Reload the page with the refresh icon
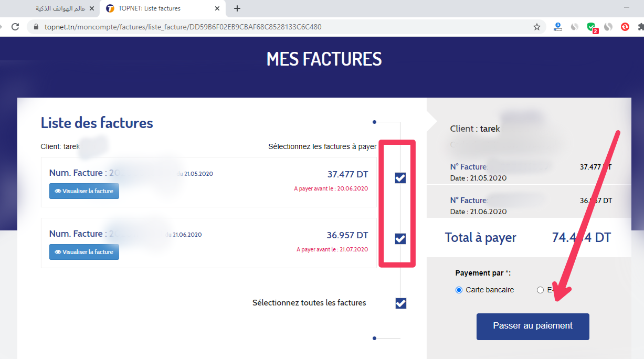This screenshot has height=359, width=644. 15,26
